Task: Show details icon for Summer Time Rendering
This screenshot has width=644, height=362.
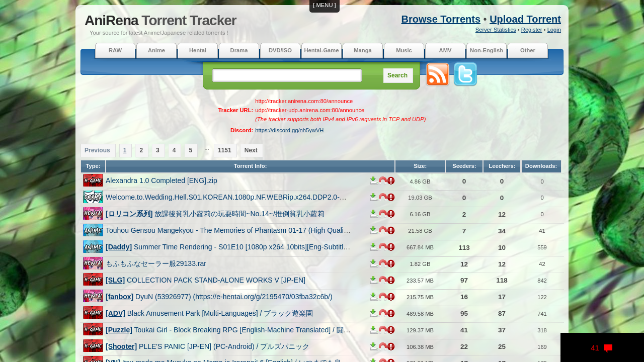Action: coord(391,247)
